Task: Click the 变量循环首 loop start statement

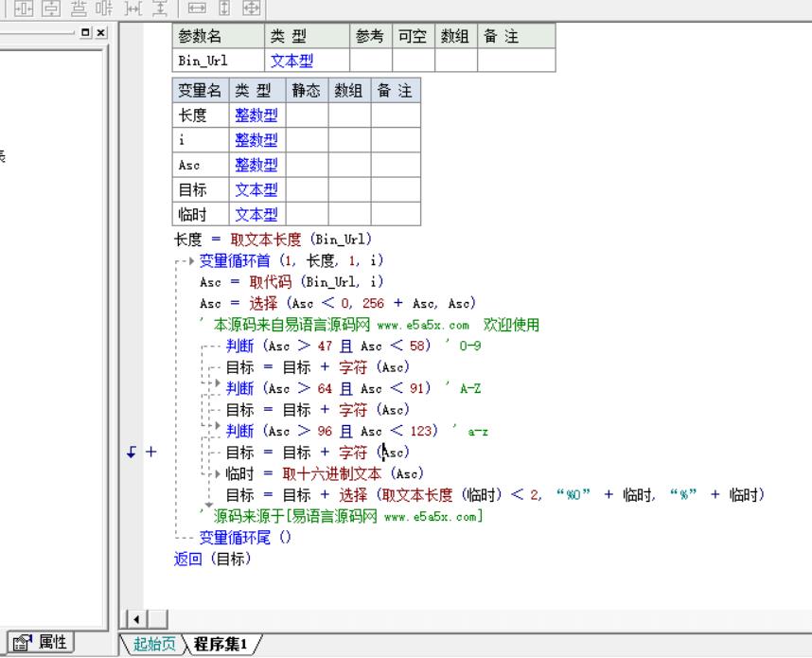Action: click(x=291, y=260)
